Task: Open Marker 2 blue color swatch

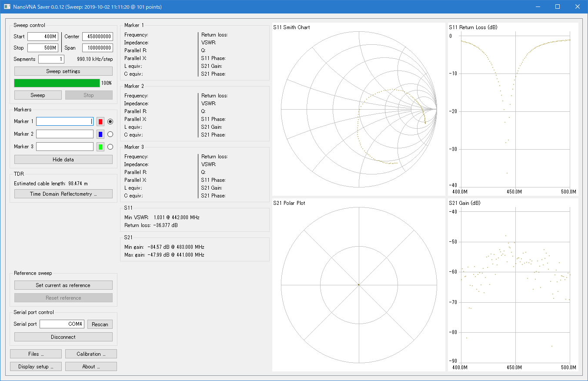Action: (100, 134)
